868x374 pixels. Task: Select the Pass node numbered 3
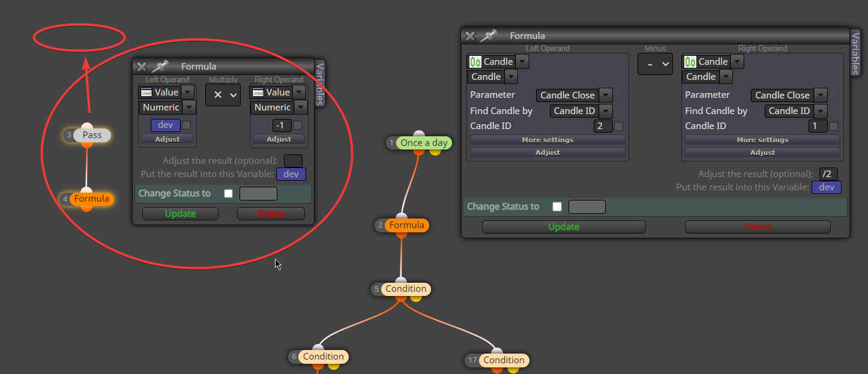pos(92,135)
